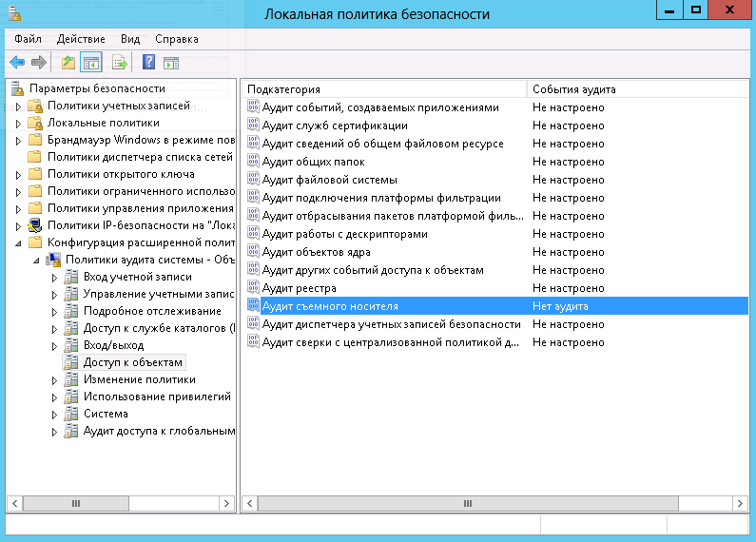The width and height of the screenshot is (756, 542).
Task: Sort by the 'События аудита' column header
Action: pyautogui.click(x=637, y=89)
